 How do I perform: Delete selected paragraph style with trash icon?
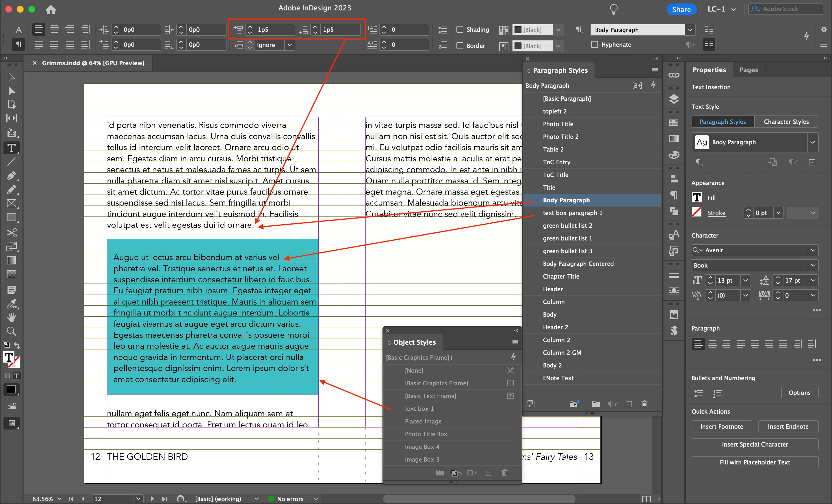pos(644,404)
